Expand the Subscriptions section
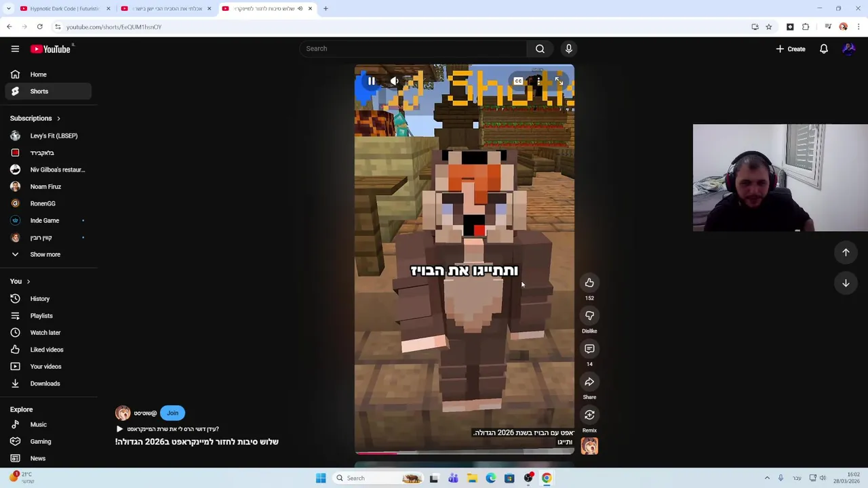Screen dimensions: 868x488 pyautogui.click(x=35, y=119)
